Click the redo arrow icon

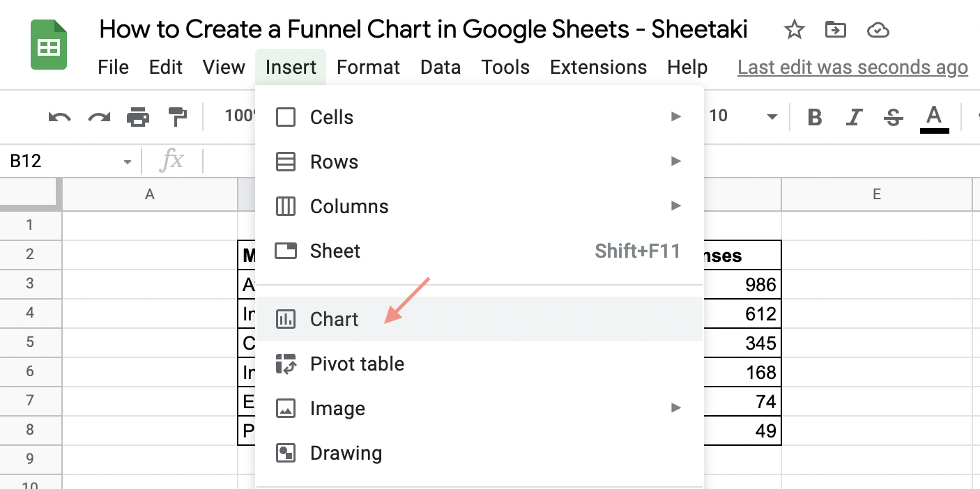click(x=99, y=117)
